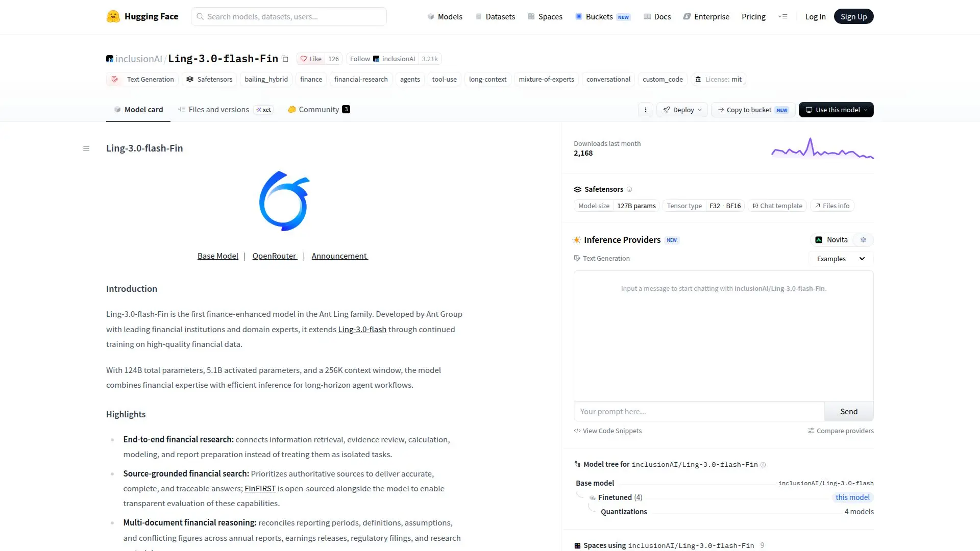Click the Your prompt here input

699,411
